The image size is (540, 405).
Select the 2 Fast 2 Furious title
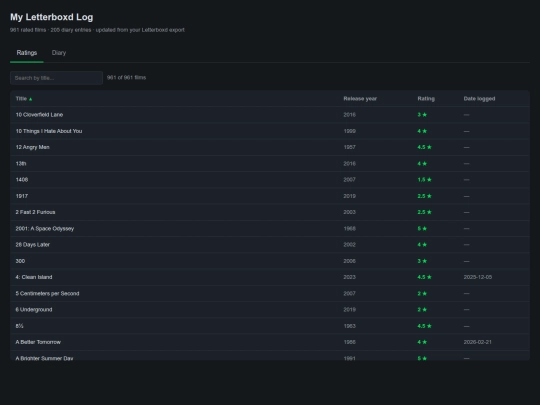click(35, 212)
